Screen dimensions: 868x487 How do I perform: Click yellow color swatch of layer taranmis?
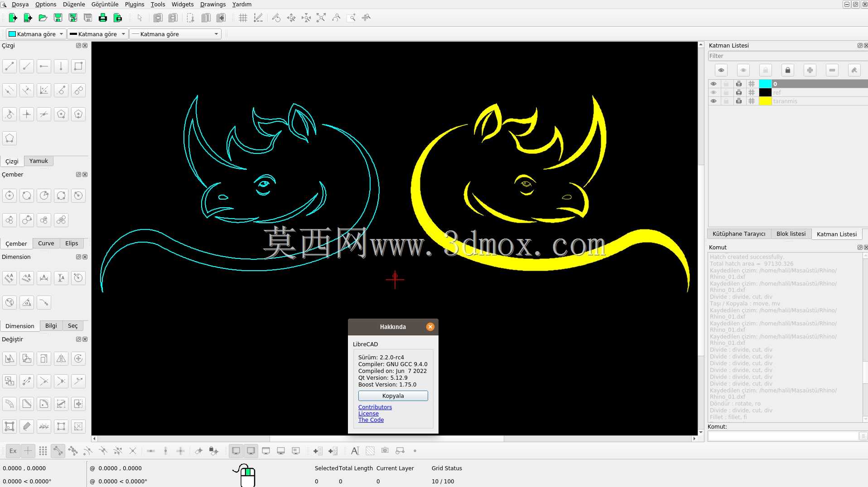coord(765,101)
